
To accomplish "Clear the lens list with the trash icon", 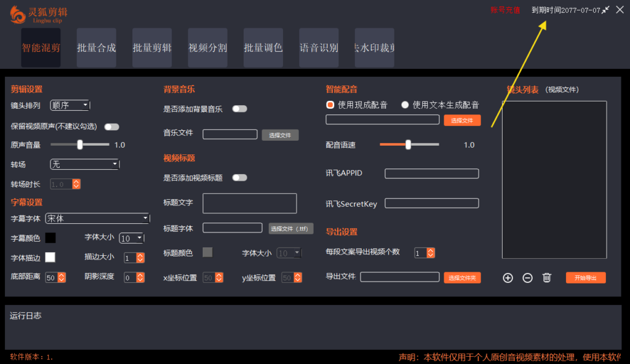I will [x=547, y=278].
